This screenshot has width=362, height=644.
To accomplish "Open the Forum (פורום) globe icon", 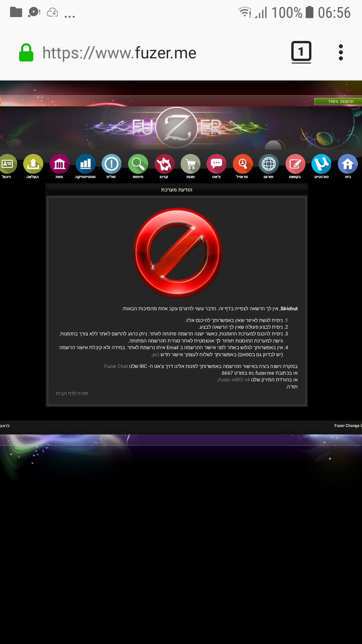I will click(x=268, y=164).
